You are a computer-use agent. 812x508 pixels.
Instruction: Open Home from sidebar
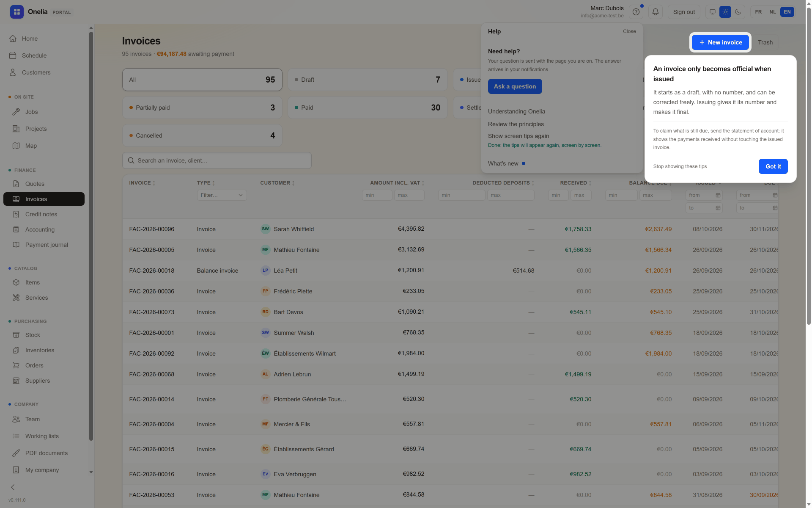point(44,39)
